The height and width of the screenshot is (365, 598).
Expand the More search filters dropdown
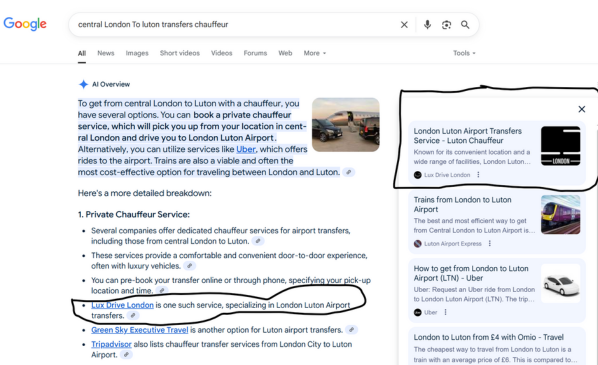click(x=315, y=53)
